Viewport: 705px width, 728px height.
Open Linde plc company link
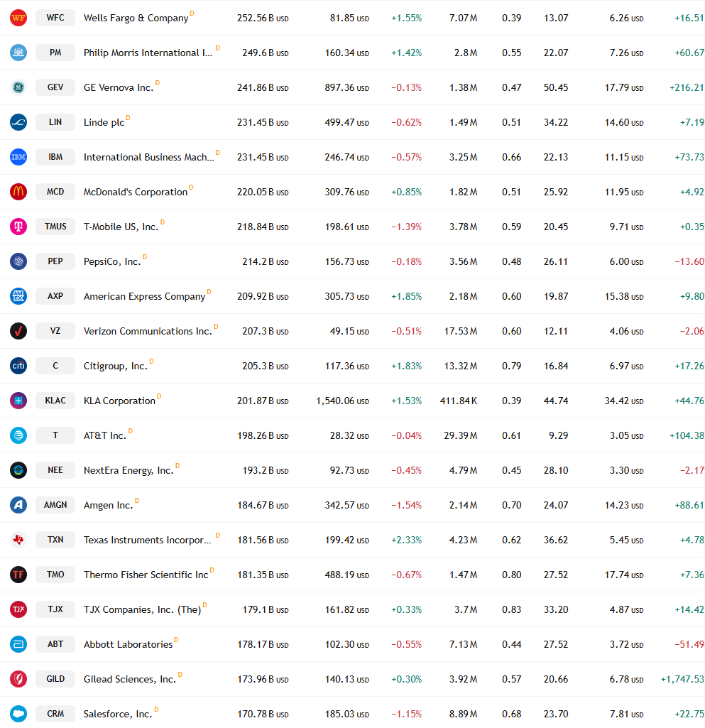tap(104, 123)
